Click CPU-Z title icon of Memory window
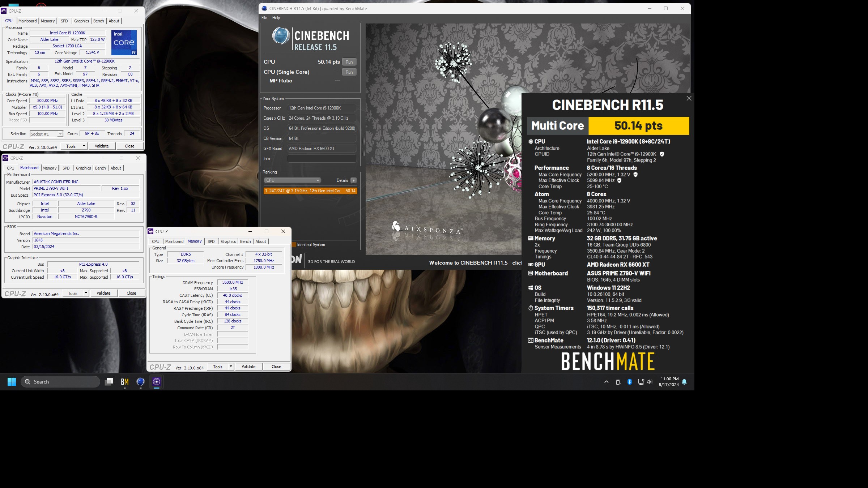 point(151,232)
